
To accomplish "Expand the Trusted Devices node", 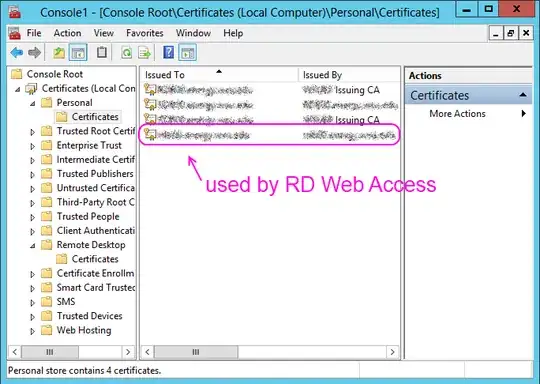I will point(32,317).
